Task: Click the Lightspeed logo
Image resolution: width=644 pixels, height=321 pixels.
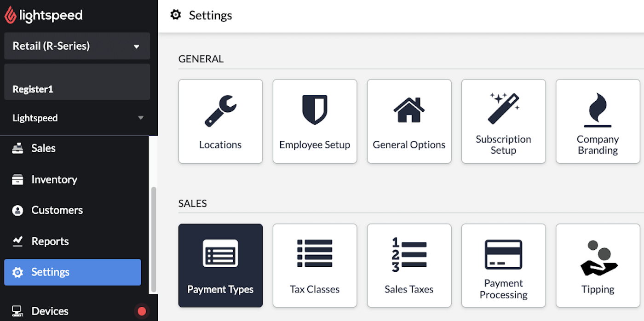Action: [x=44, y=16]
